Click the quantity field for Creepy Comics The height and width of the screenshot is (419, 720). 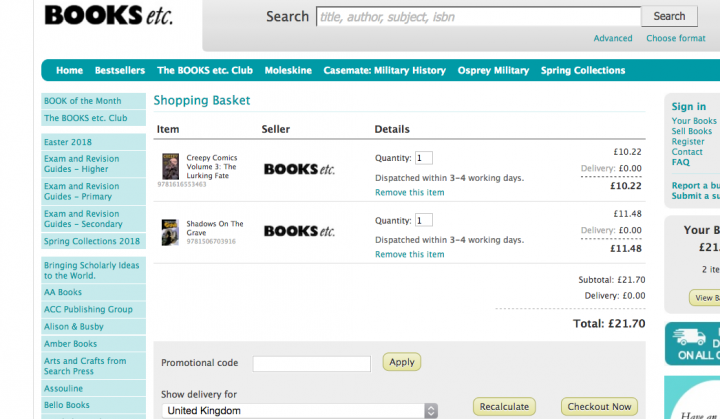[x=423, y=158]
